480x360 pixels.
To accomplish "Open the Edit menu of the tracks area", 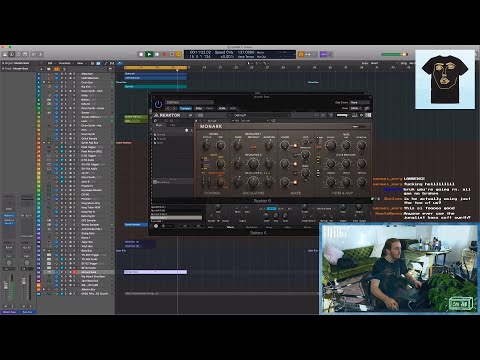I will [50, 63].
